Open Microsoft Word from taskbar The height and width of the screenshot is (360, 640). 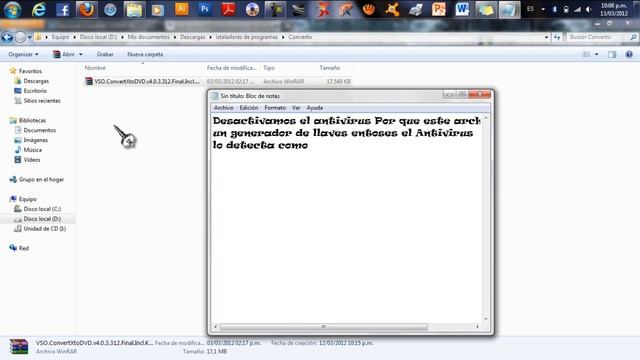point(462,9)
